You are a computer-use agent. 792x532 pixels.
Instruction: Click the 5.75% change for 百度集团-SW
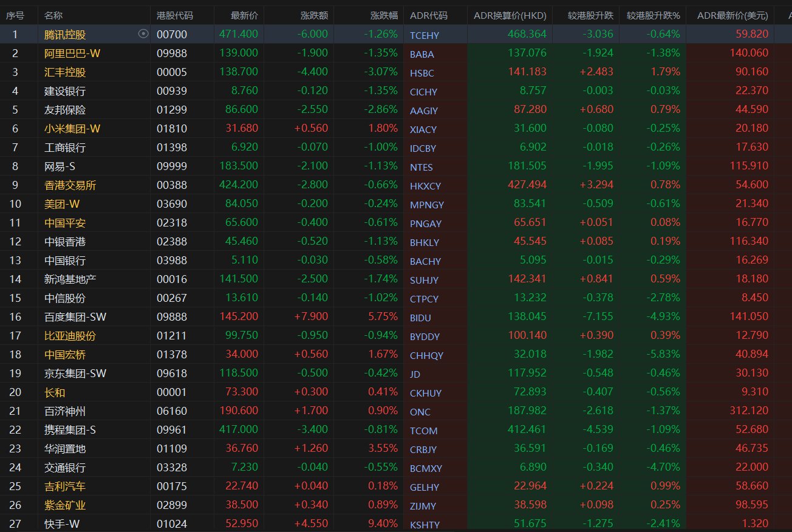pos(383,316)
